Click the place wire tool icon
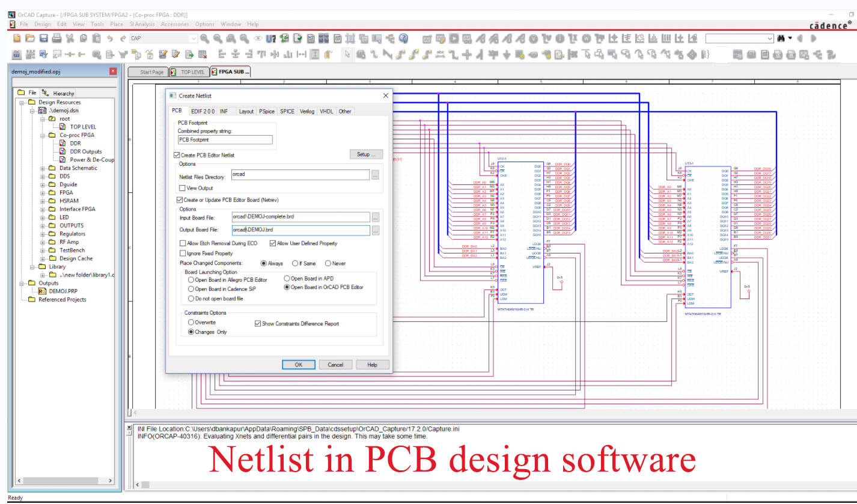857x504 pixels. point(374,54)
